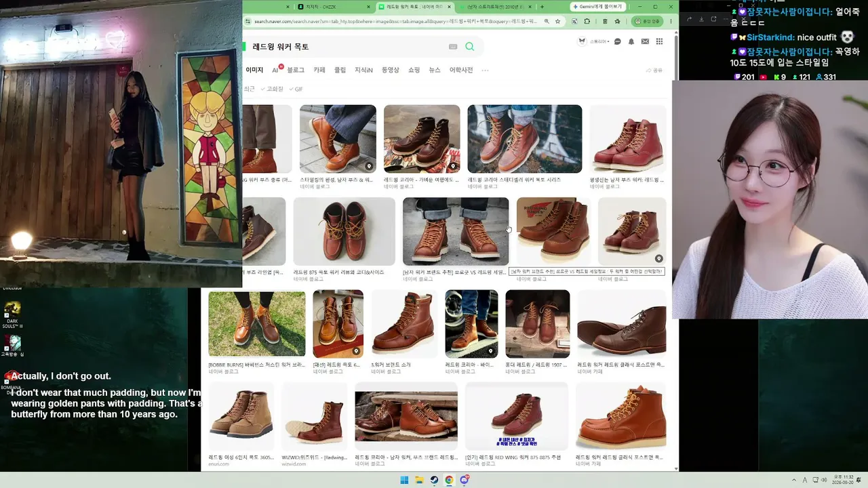868x488 pixels.
Task: Click the green Naver search magnifier icon
Action: (x=470, y=46)
